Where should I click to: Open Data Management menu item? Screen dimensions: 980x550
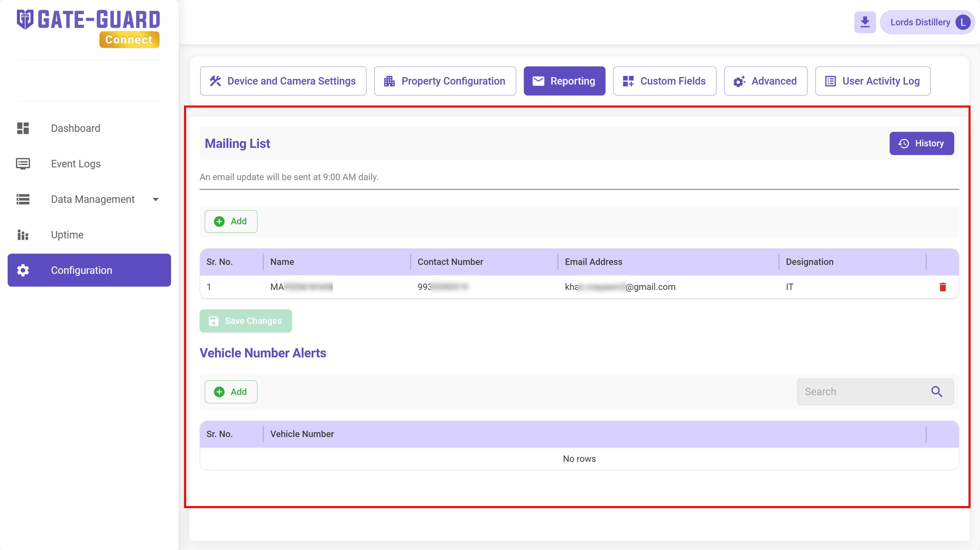89,199
